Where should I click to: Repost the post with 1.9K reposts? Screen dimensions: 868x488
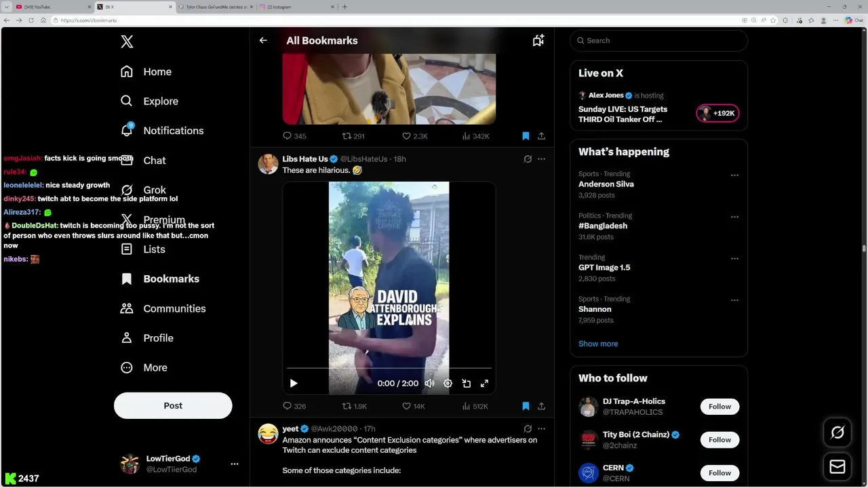(355, 406)
